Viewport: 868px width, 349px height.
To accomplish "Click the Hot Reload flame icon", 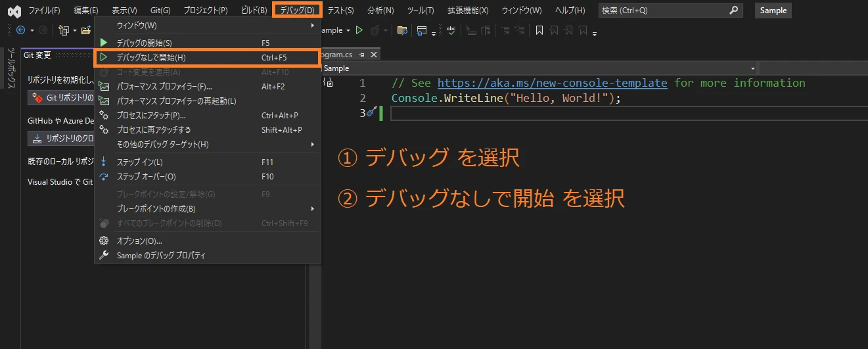I will [375, 30].
